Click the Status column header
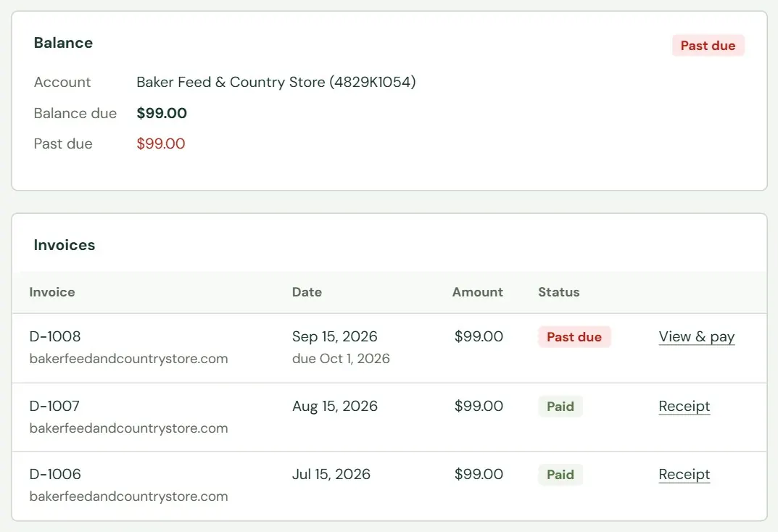 [x=559, y=292]
